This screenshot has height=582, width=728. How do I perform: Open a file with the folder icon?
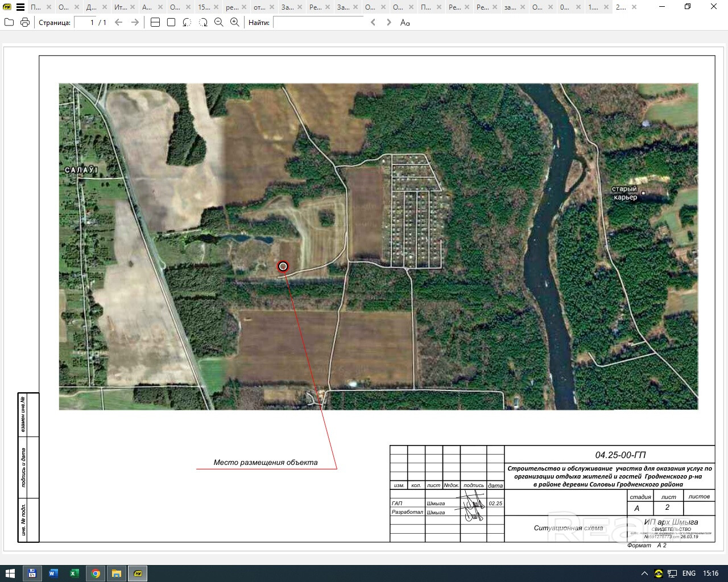9,22
